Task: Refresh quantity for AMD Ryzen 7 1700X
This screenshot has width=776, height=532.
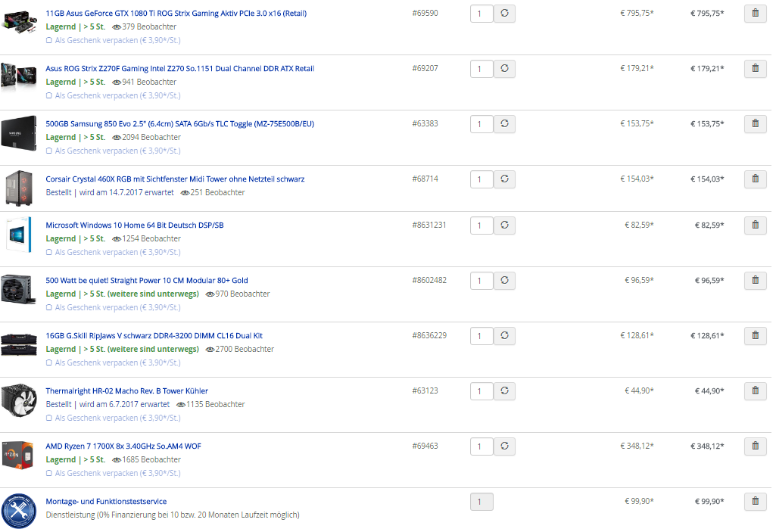Action: 504,446
